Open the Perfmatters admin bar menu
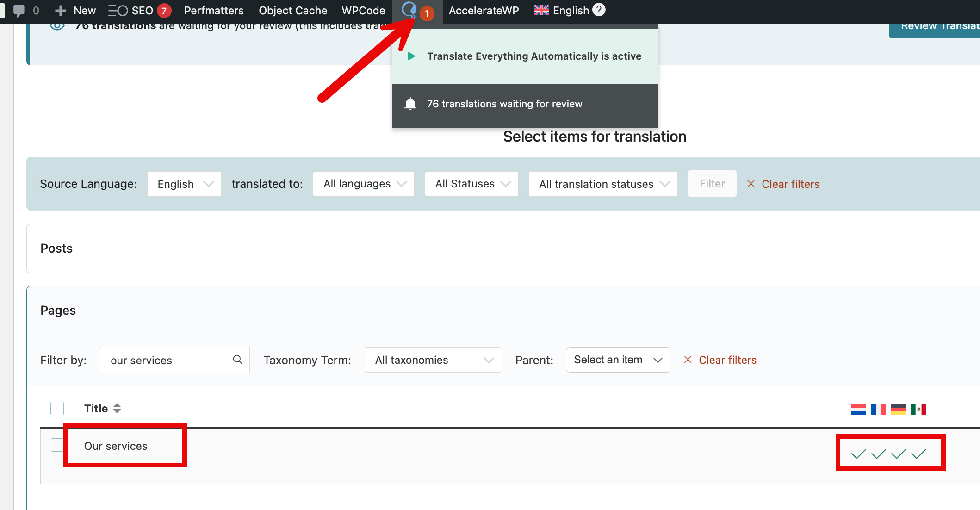Screen dimensions: 980x510 click(213, 11)
